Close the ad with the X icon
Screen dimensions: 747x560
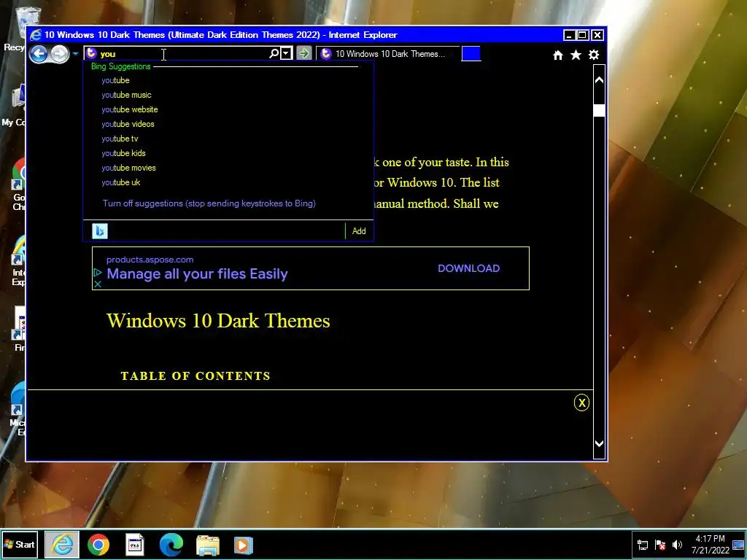(98, 284)
